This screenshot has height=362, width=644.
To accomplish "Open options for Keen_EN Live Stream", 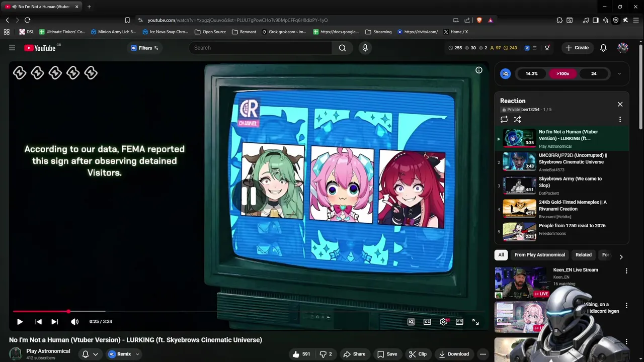I will pyautogui.click(x=626, y=271).
